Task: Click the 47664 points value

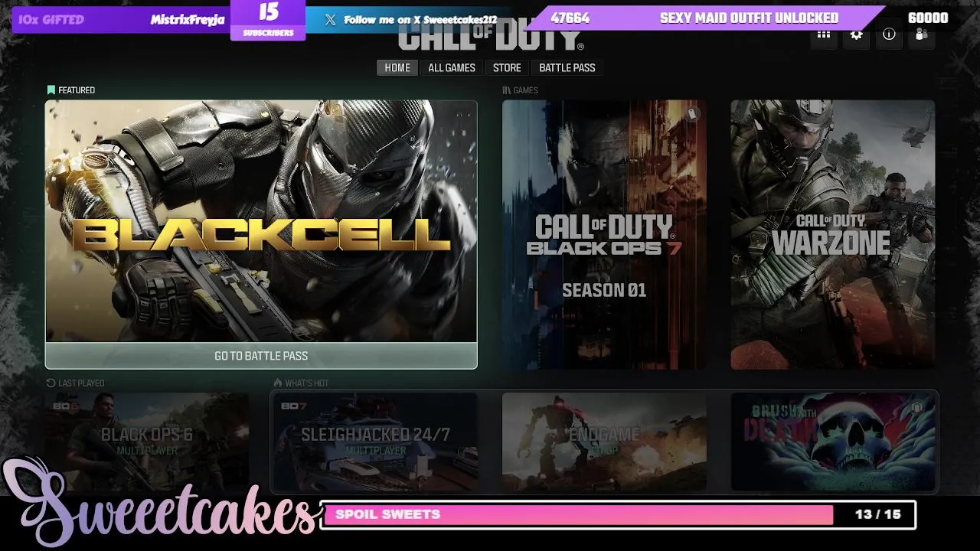Action: 570,18
